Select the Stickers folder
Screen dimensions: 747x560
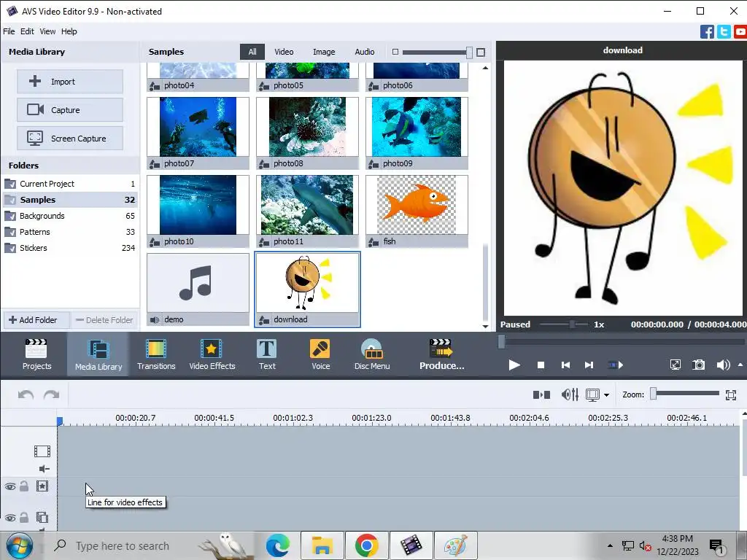(70, 248)
